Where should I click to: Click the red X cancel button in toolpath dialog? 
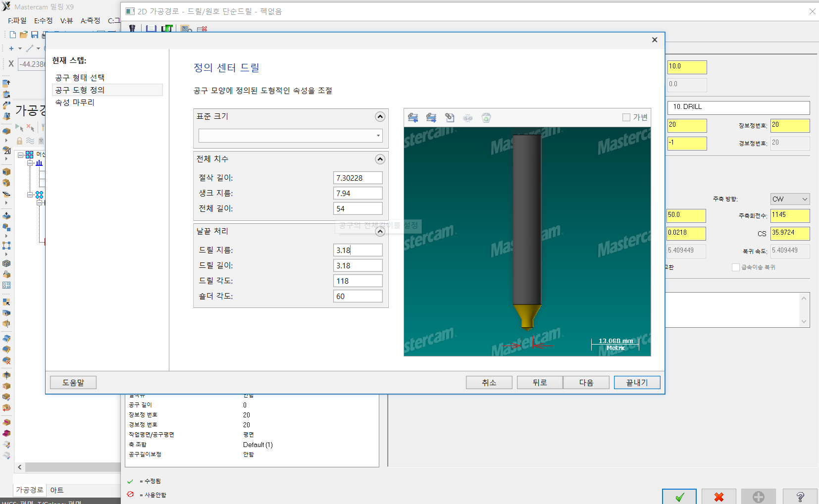719,497
